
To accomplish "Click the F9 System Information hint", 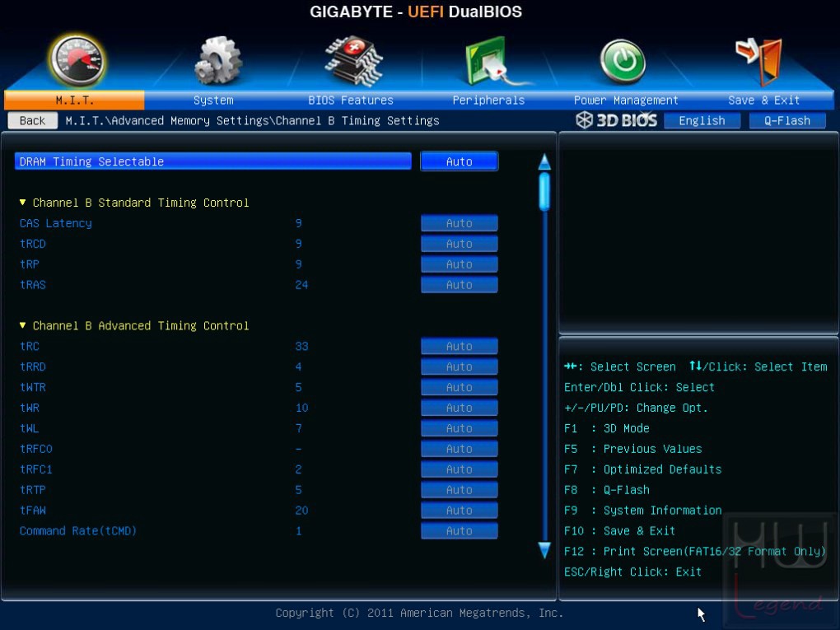I will tap(643, 511).
